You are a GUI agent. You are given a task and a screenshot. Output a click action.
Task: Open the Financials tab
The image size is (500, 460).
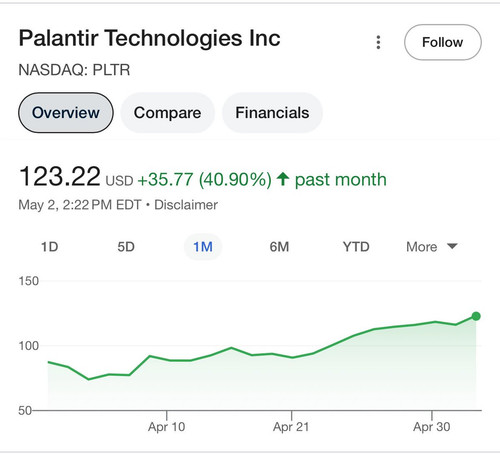(x=272, y=113)
